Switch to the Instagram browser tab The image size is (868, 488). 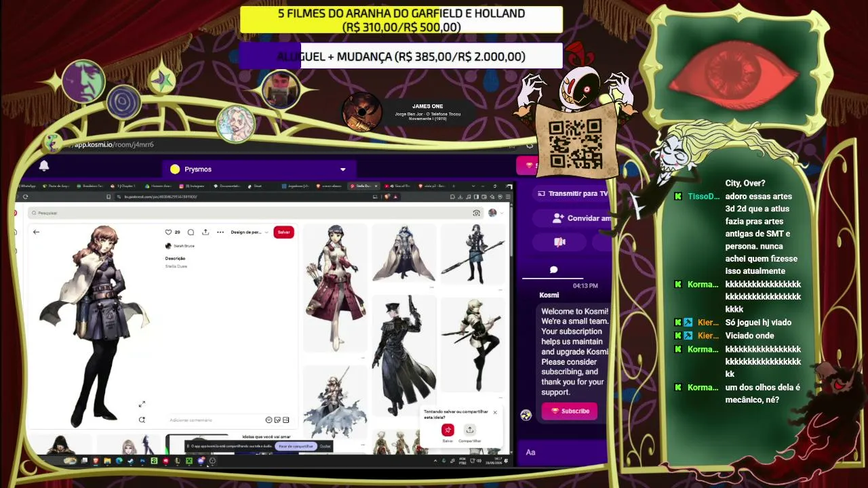(x=193, y=186)
